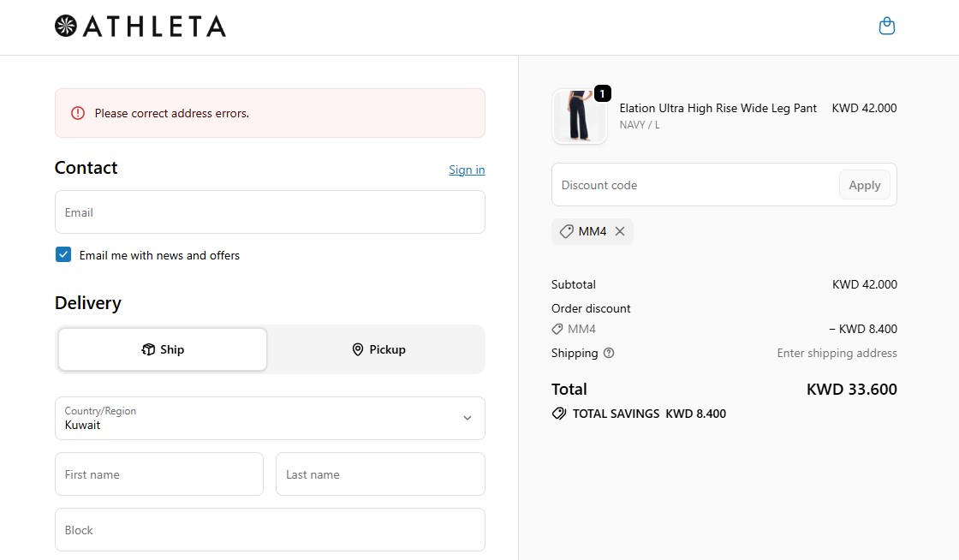Focus the Last name field

(380, 474)
